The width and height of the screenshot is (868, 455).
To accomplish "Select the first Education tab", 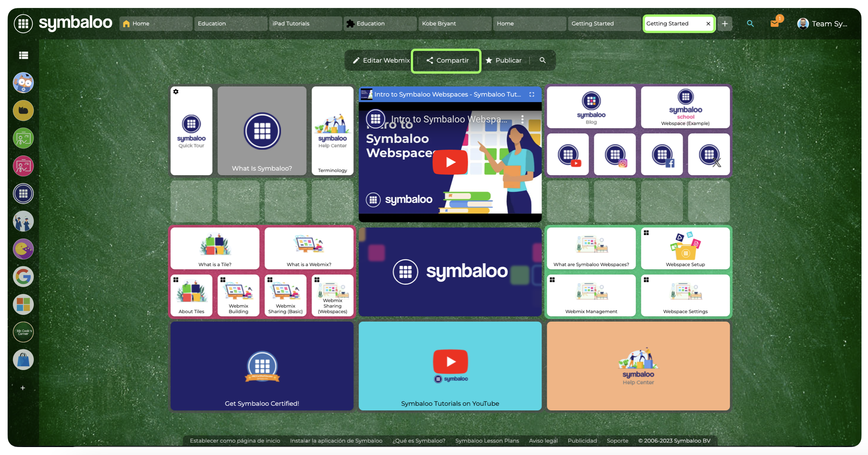I will [231, 24].
